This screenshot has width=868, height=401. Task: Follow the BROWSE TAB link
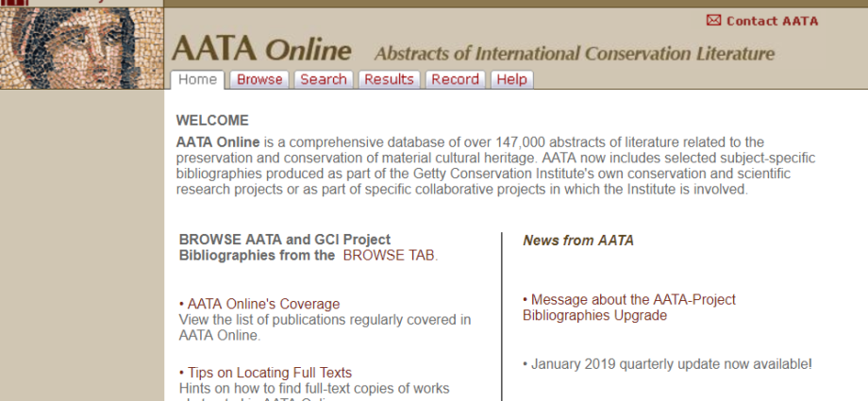click(389, 256)
